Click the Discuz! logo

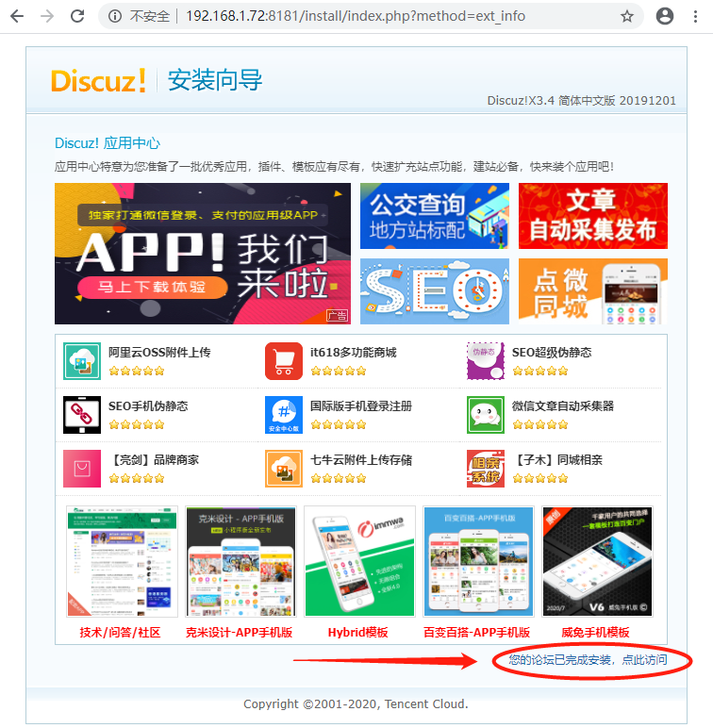point(98,81)
